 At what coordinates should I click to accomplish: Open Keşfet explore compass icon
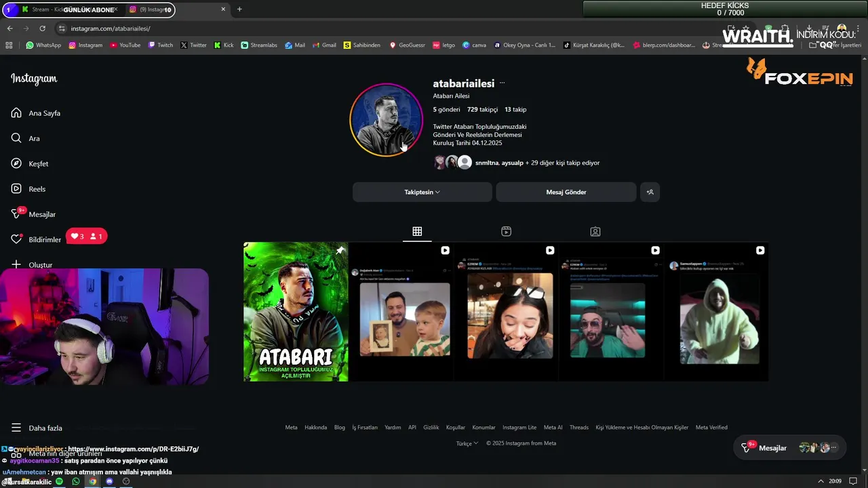pyautogui.click(x=16, y=163)
